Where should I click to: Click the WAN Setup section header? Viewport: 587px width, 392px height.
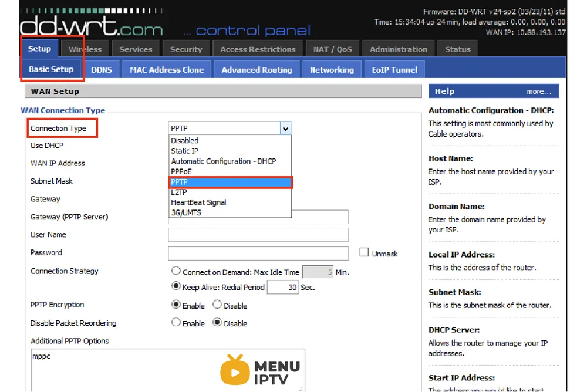pyautogui.click(x=223, y=91)
